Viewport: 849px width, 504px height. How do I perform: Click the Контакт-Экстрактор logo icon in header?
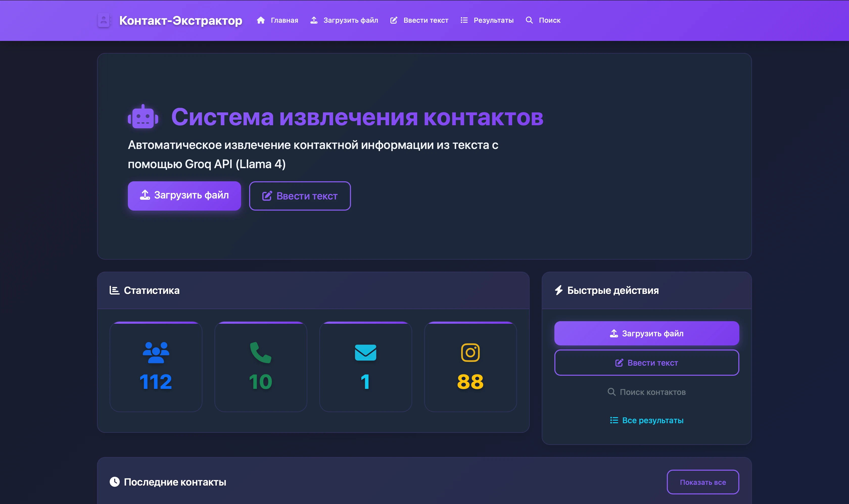pos(104,20)
